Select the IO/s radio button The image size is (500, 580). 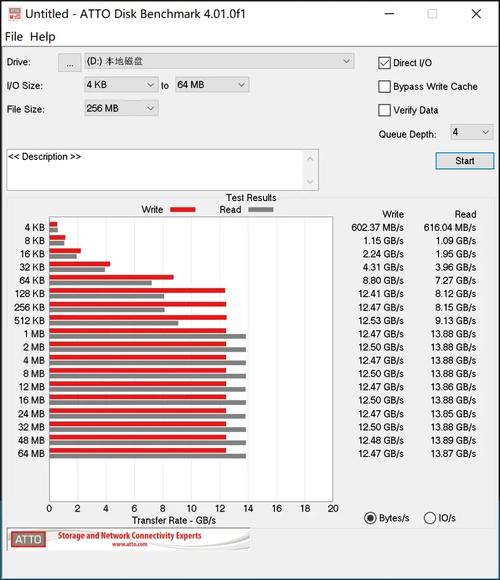pos(429,518)
